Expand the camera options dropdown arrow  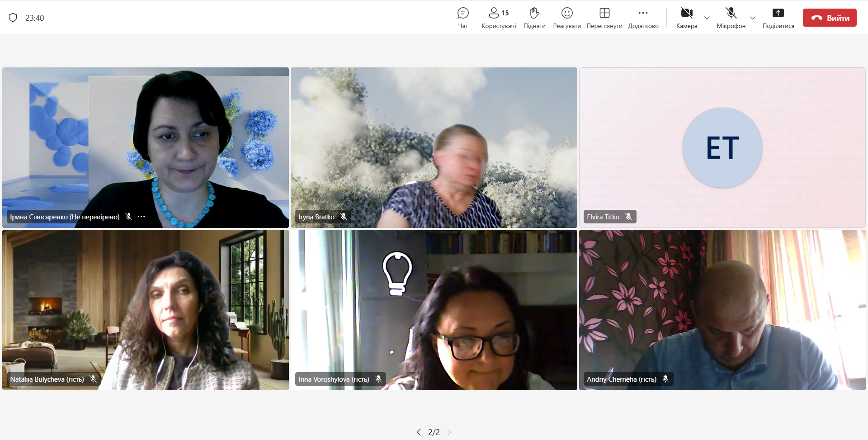click(x=707, y=18)
